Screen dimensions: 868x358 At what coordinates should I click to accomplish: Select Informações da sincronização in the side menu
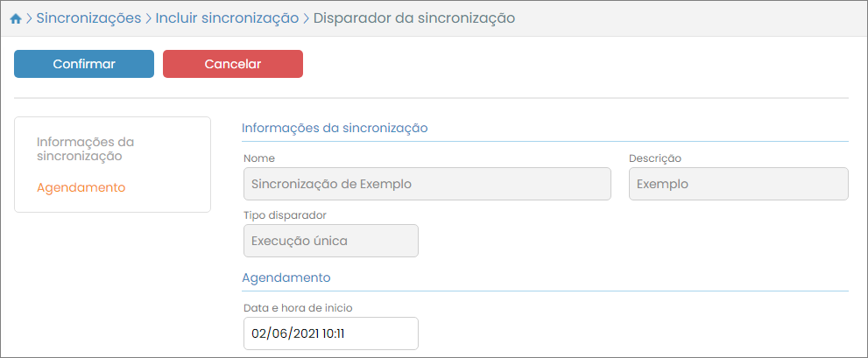click(x=86, y=149)
